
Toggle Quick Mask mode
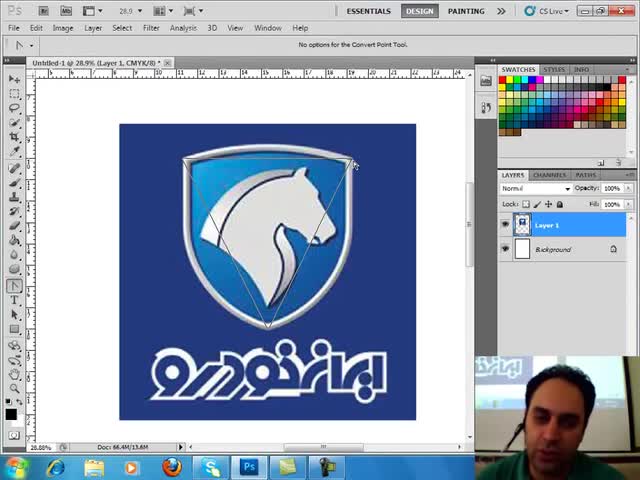click(14, 435)
